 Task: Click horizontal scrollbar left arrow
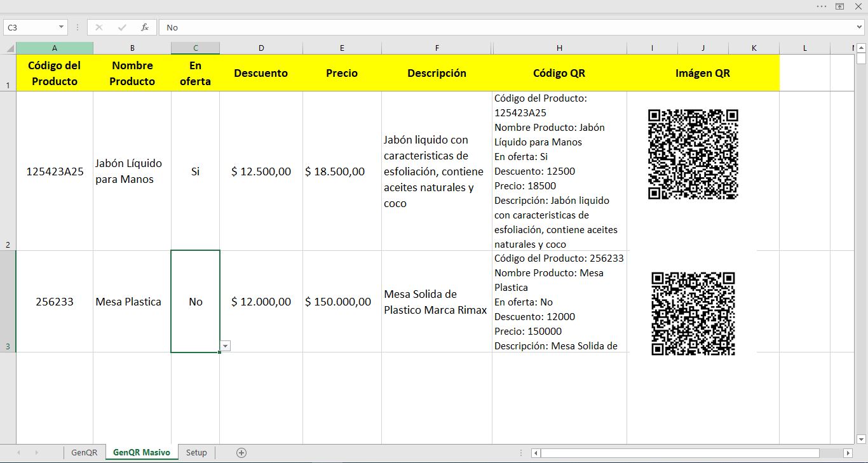pos(536,453)
